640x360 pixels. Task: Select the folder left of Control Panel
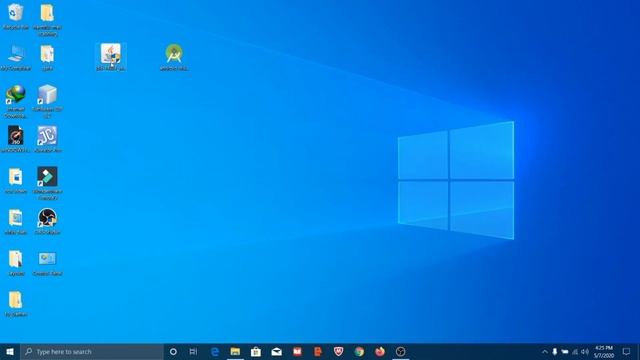coord(16,263)
